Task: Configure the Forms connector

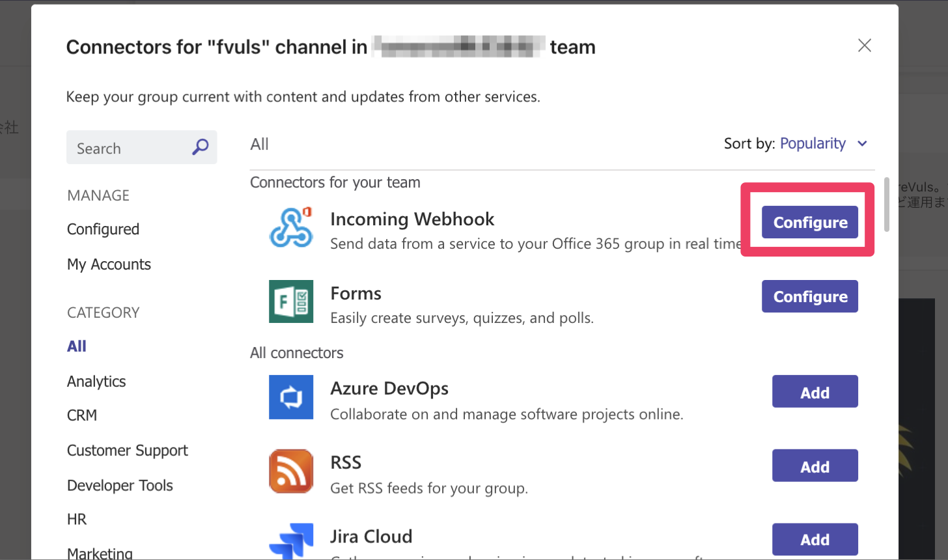Action: tap(810, 296)
